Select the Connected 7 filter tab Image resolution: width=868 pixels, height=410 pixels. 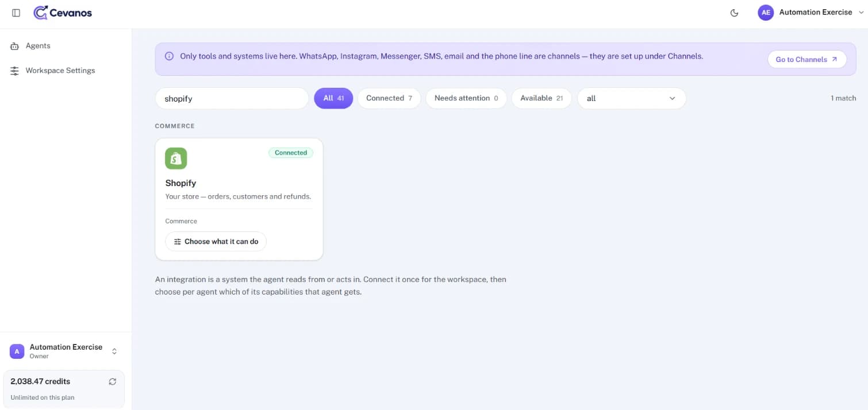[x=389, y=98]
